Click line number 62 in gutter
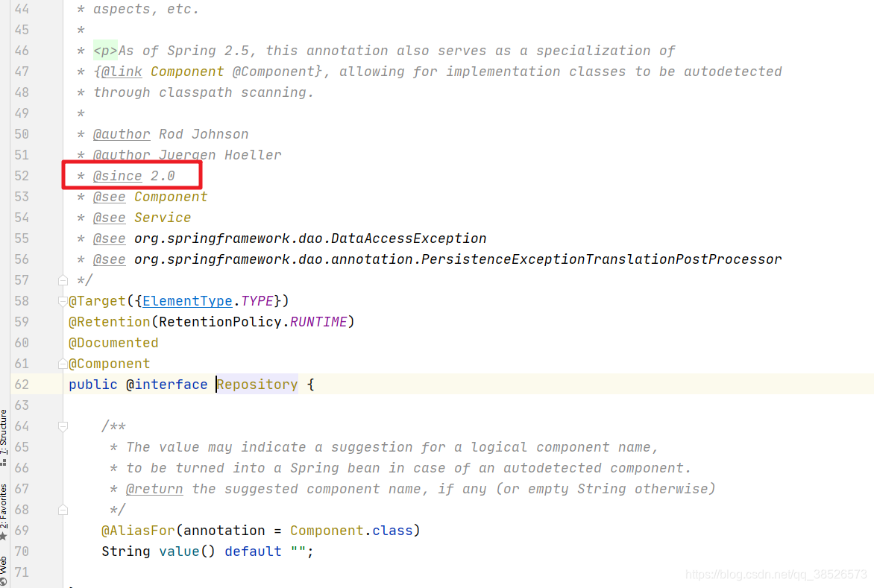 click(22, 385)
